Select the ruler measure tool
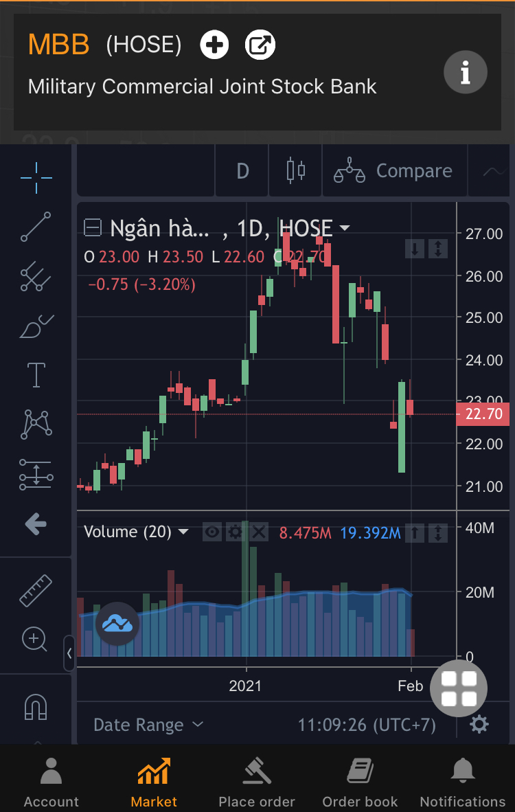The height and width of the screenshot is (812, 515). pyautogui.click(x=36, y=590)
